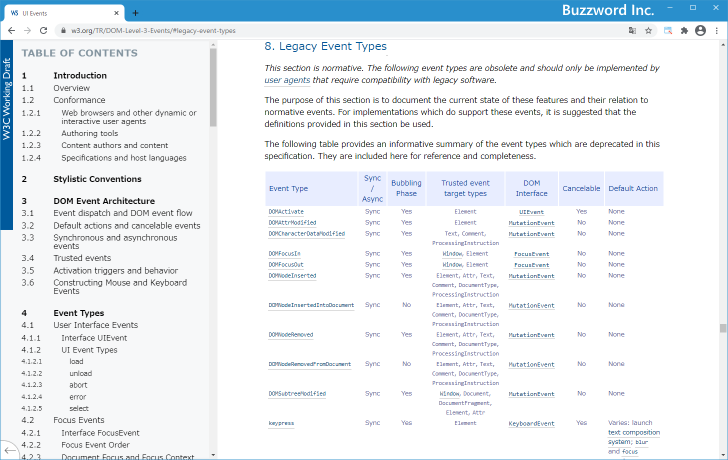The width and height of the screenshot is (728, 460).
Task: Go to the abort event entry
Action: pos(78,385)
